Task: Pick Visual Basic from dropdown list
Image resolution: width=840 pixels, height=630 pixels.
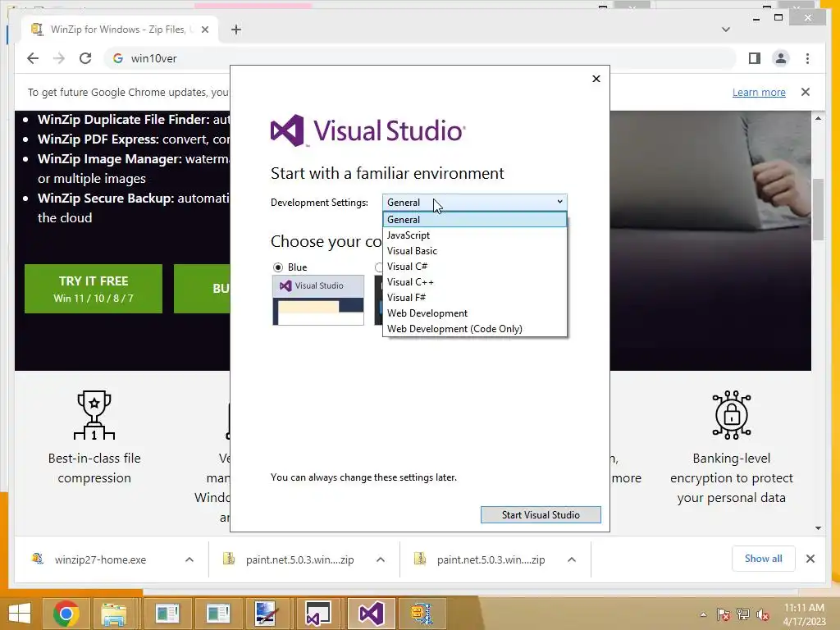Action: (x=475, y=251)
